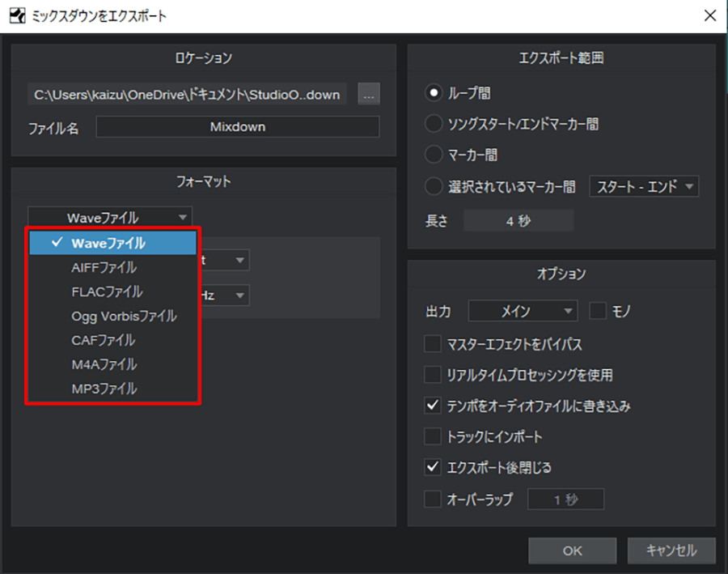Click the ファイル名 Mixdown text field

[x=238, y=126]
